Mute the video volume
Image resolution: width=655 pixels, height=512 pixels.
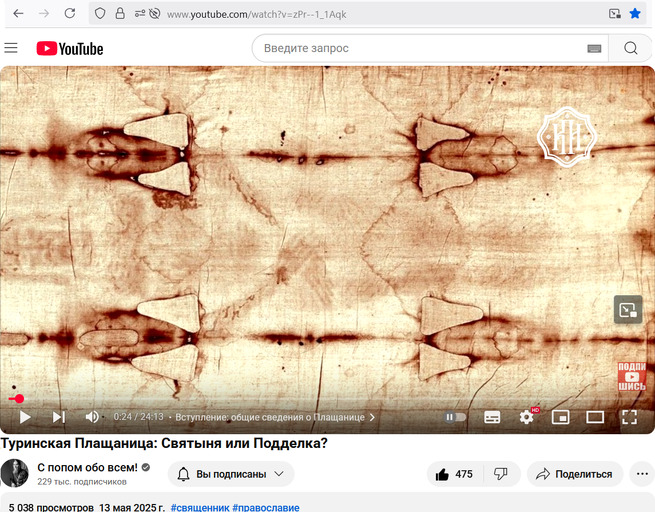(92, 417)
